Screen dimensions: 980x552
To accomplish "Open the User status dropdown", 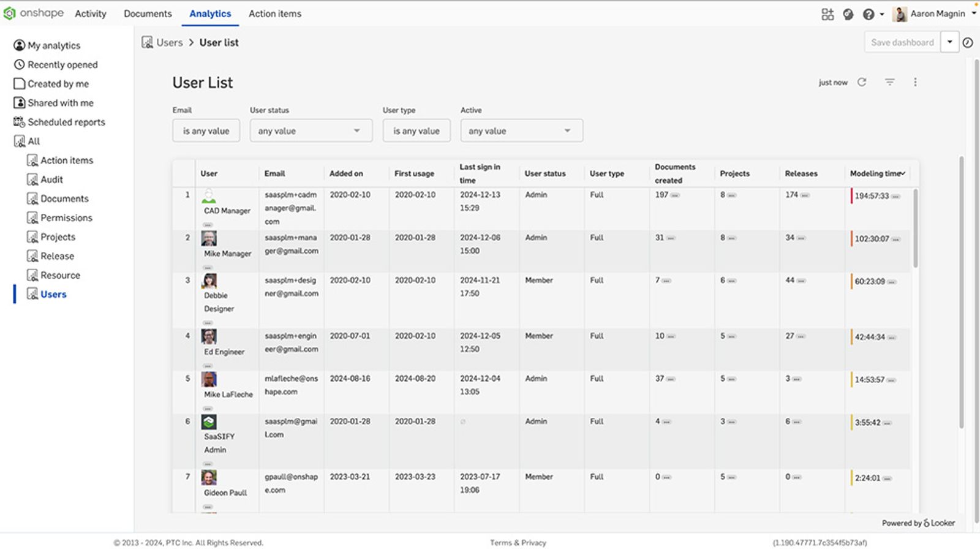I will pos(311,130).
